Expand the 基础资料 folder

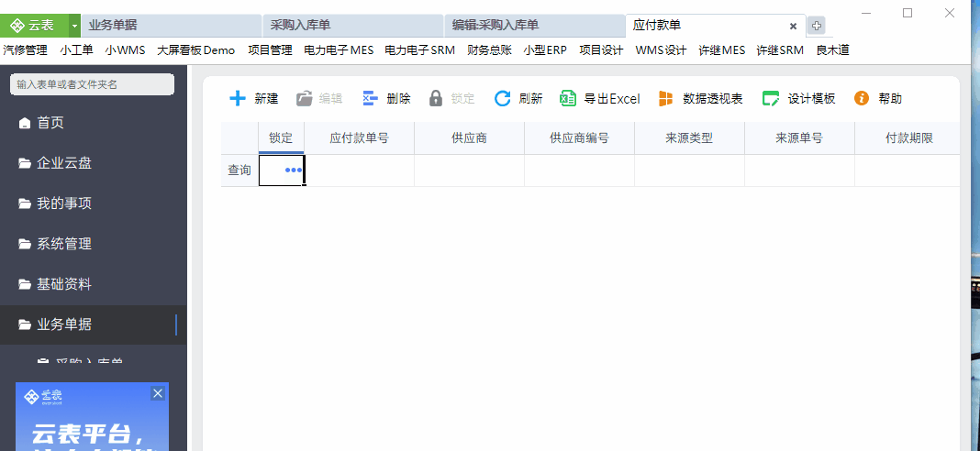pyautogui.click(x=93, y=284)
